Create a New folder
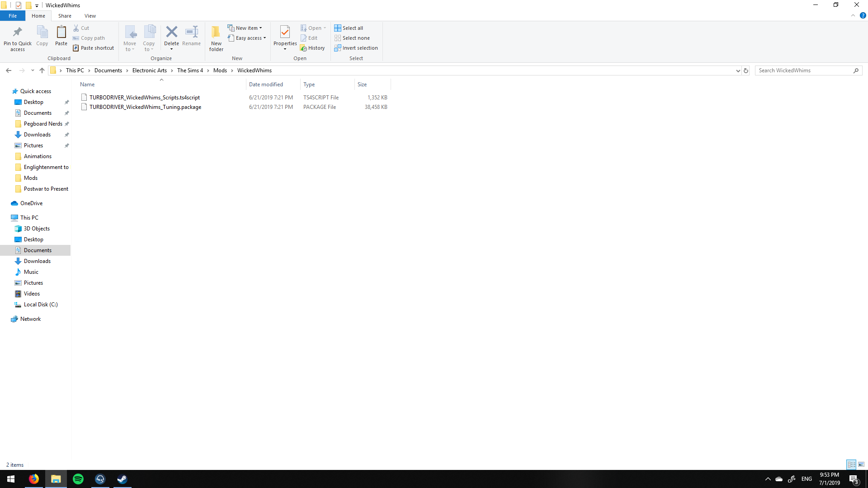 tap(216, 38)
